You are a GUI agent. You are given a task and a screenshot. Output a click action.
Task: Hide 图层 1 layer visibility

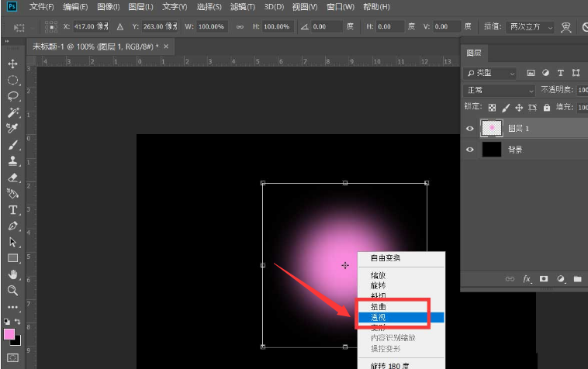click(x=470, y=129)
